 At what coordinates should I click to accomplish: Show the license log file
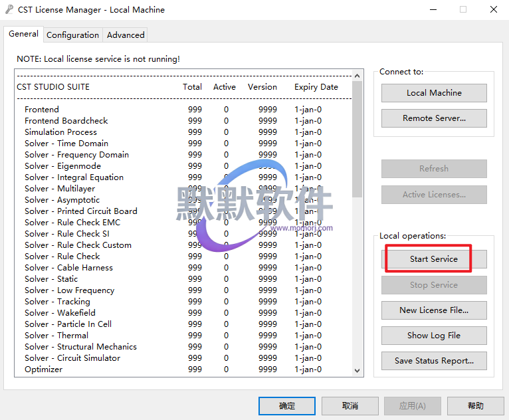(434, 336)
